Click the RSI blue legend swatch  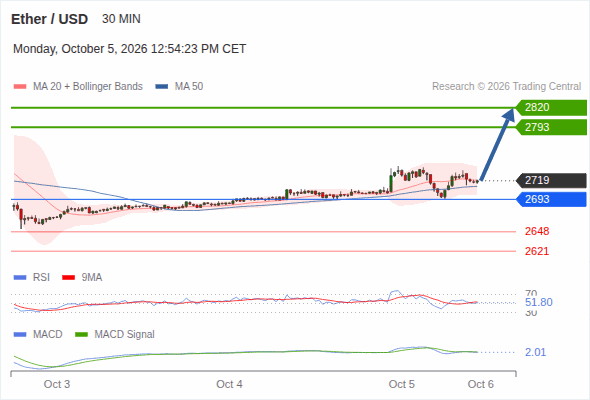[x=20, y=278]
